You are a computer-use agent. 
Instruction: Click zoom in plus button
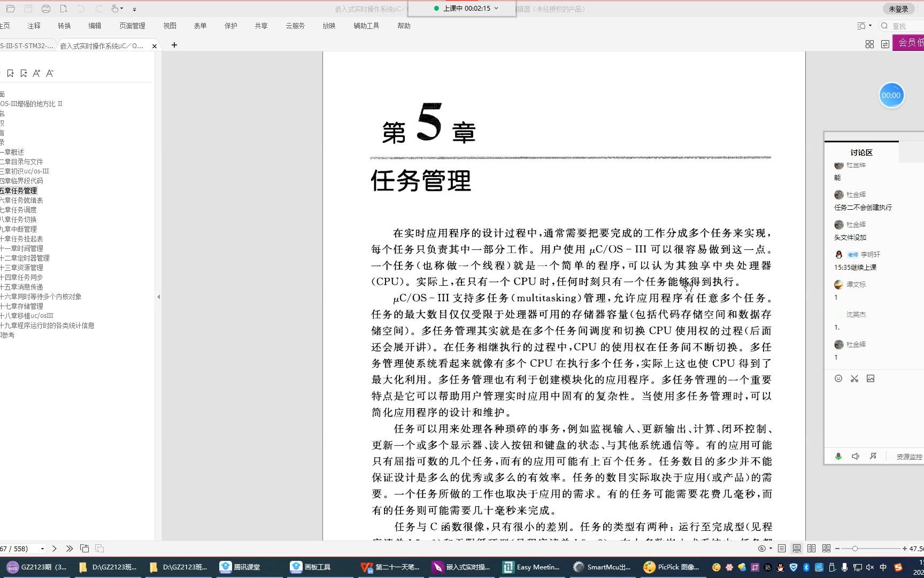(905, 549)
